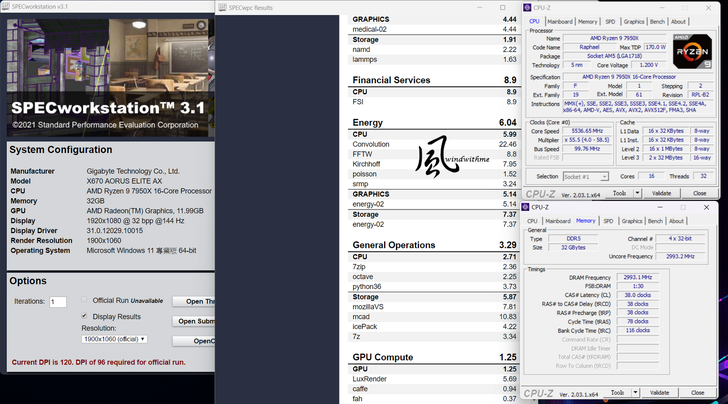Maximize the SPECwpc Results window
This screenshot has width=728, height=404.
[502, 7]
